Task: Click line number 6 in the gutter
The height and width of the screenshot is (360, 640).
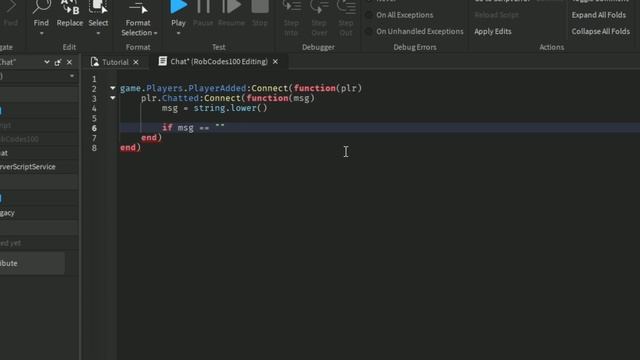Action: point(94,128)
